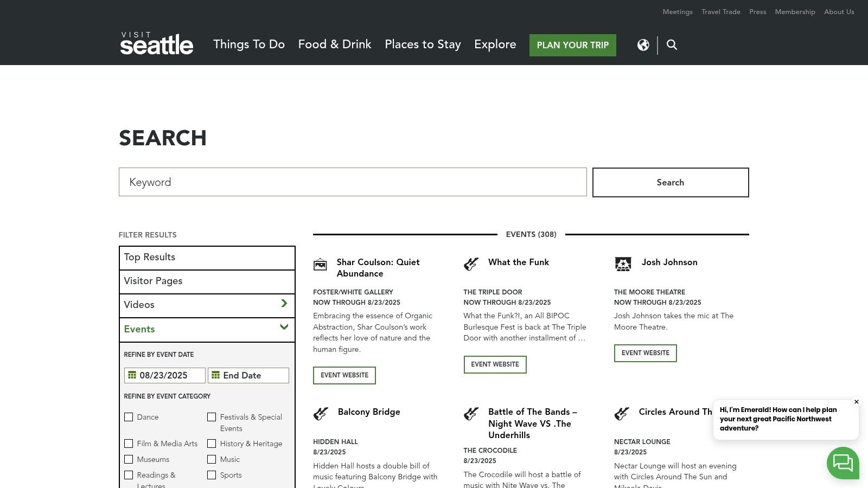Close the Emerald chat popup
Viewport: 868px width, 488px height.
(x=857, y=402)
